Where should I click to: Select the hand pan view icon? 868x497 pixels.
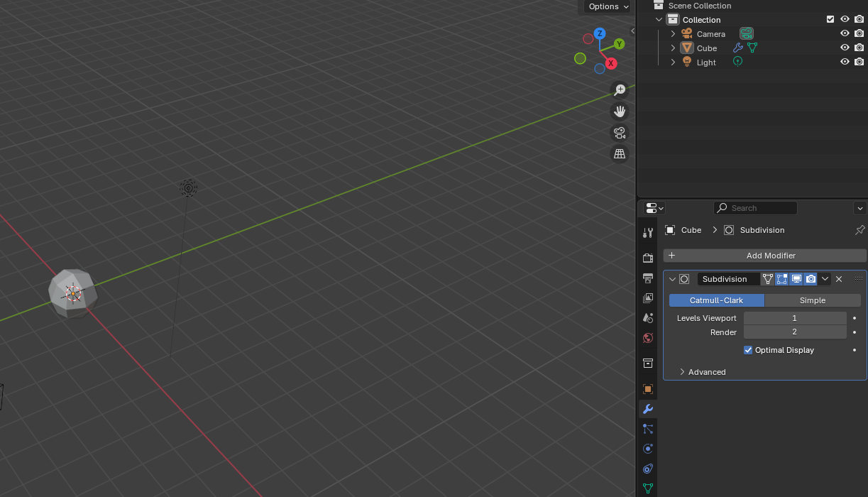coord(620,111)
